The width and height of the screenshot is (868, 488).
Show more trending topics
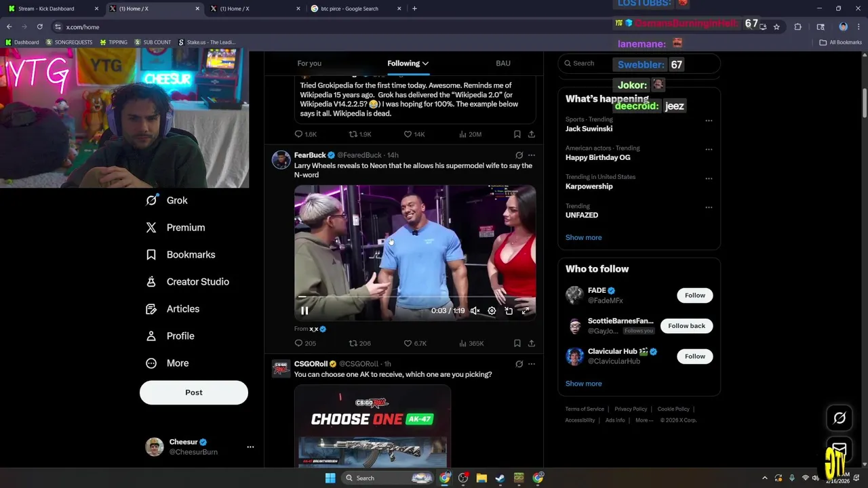pos(583,237)
